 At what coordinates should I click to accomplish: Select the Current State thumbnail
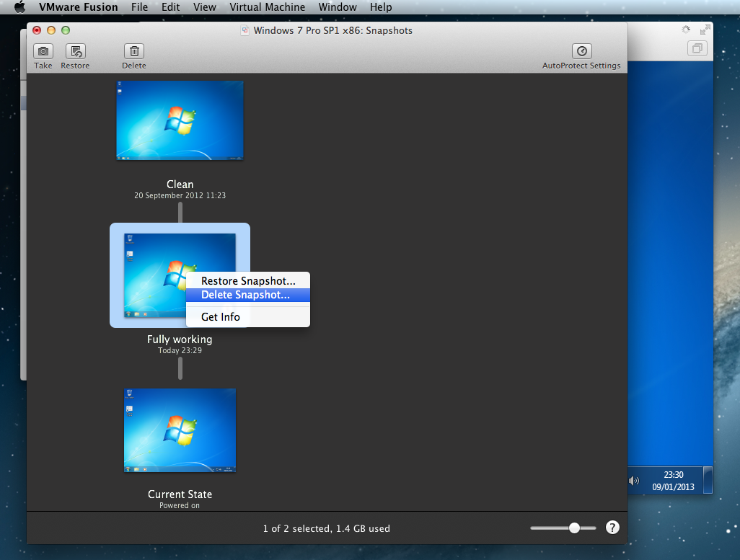180,430
